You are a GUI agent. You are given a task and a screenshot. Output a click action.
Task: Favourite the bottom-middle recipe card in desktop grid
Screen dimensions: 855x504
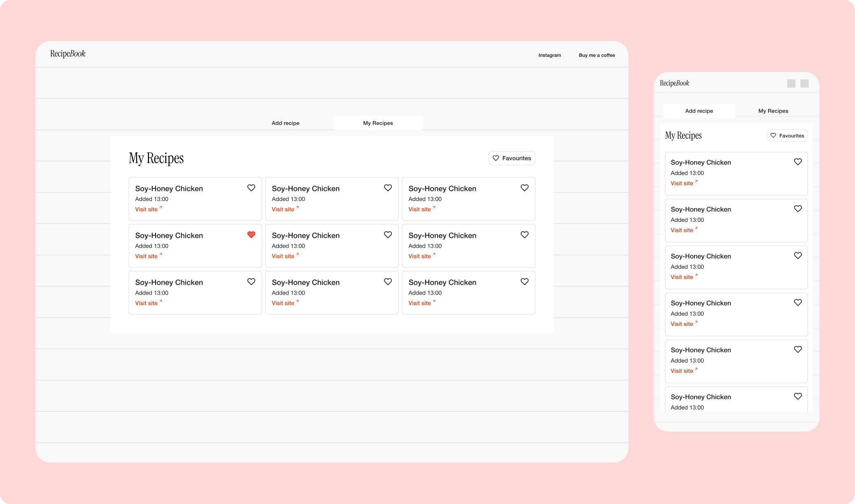tap(388, 282)
